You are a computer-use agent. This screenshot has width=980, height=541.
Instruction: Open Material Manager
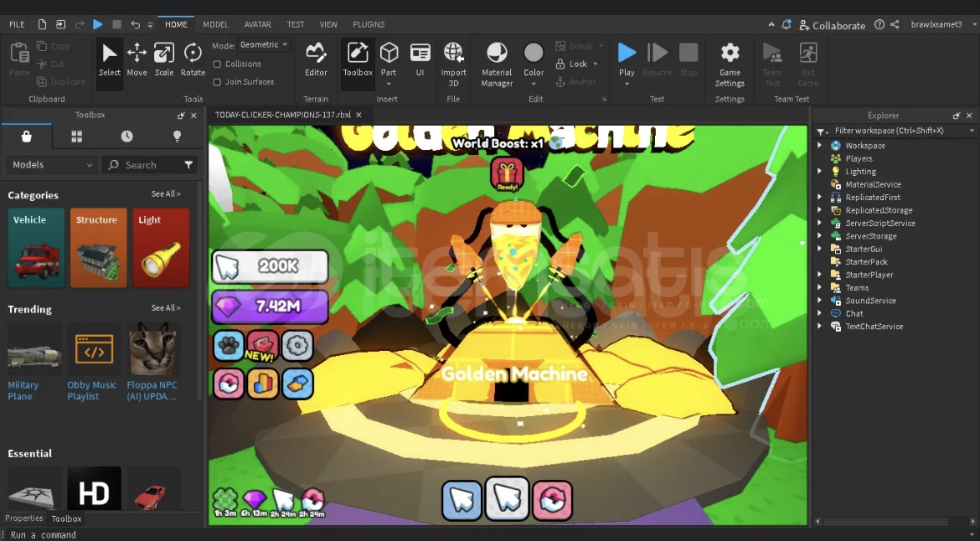click(x=497, y=64)
